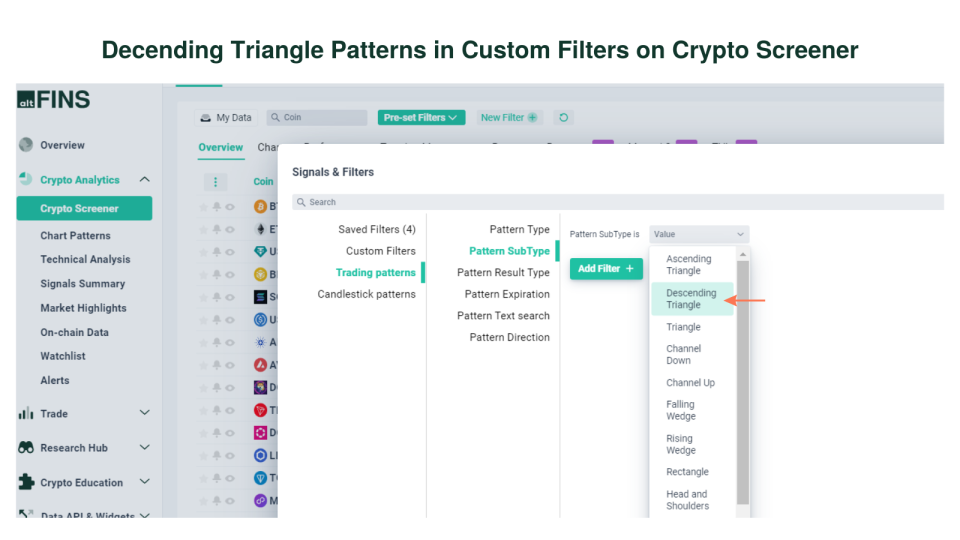The width and height of the screenshot is (960, 540).
Task: Toggle the eye icon in the first coin row
Action: pyautogui.click(x=230, y=207)
